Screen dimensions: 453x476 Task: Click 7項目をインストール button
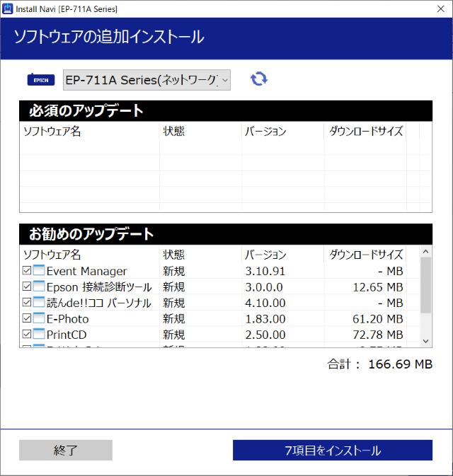333,451
